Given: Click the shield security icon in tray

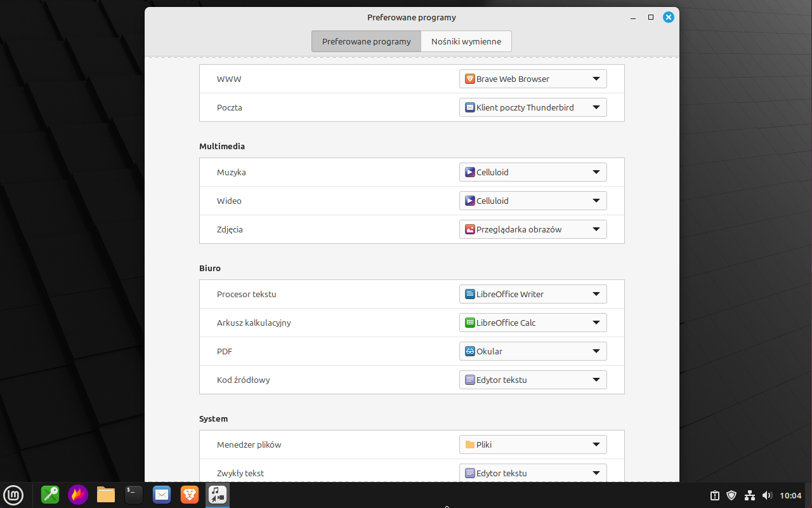Looking at the screenshot, I should pos(731,495).
